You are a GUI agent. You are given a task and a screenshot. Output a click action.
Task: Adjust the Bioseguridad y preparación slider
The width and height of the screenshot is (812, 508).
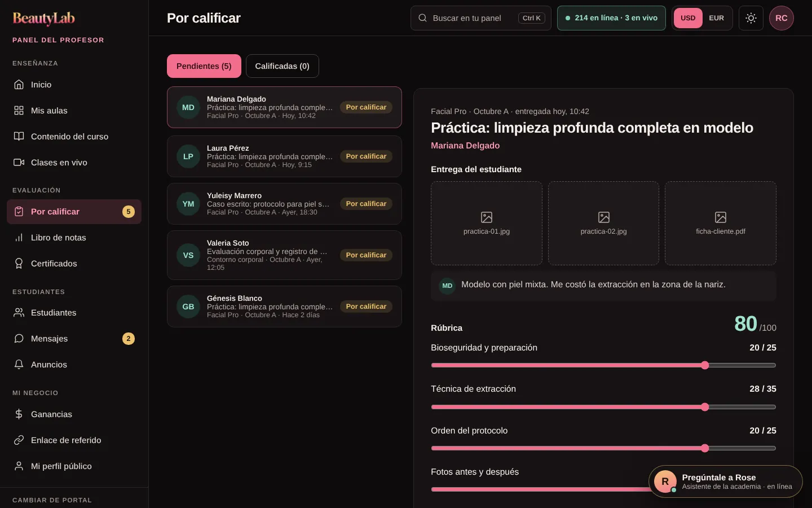click(x=603, y=365)
